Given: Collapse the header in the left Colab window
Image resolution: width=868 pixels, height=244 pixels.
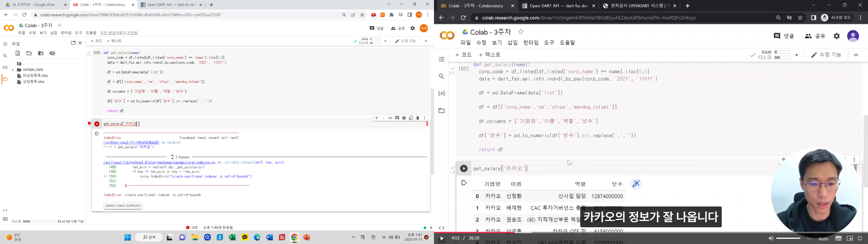Looking at the screenshot, I should click(426, 41).
